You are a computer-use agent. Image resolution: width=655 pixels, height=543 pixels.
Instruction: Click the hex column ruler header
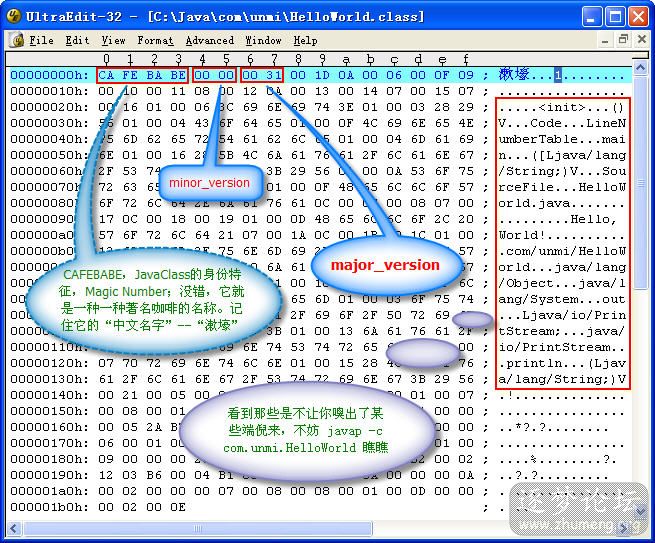tap(320, 59)
